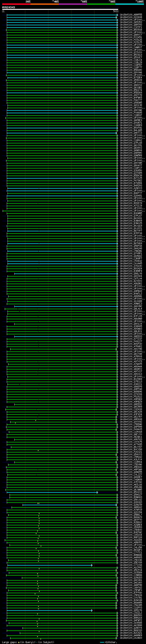146x644 pixels.
Task: Click the cyan alignment bar for Q95276
Action: tap(50, 610)
